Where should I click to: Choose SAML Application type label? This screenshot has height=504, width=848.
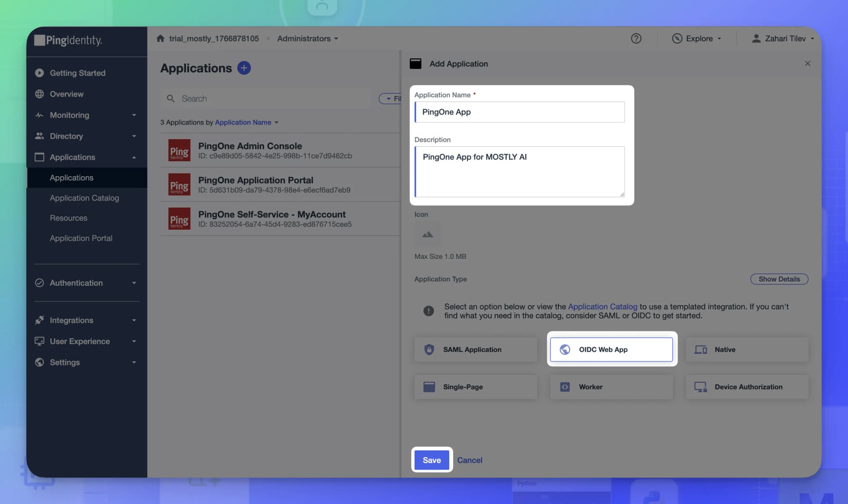point(472,349)
